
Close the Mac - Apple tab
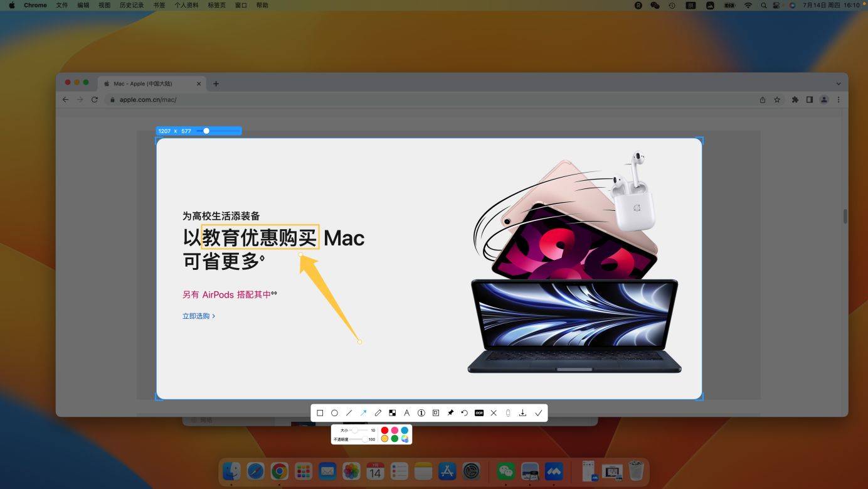tap(199, 83)
